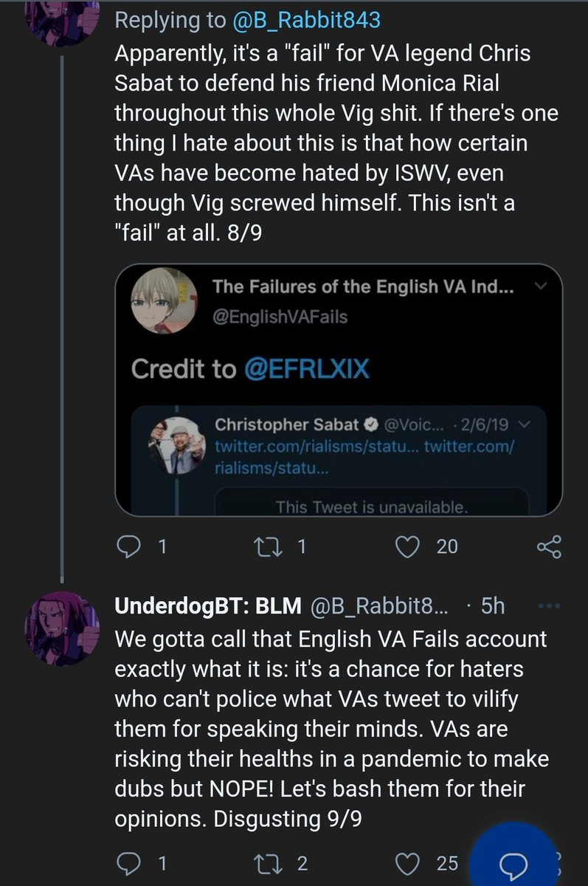The width and height of the screenshot is (588, 886).
Task: Open The Failures of the English VA account name
Action: (x=362, y=286)
